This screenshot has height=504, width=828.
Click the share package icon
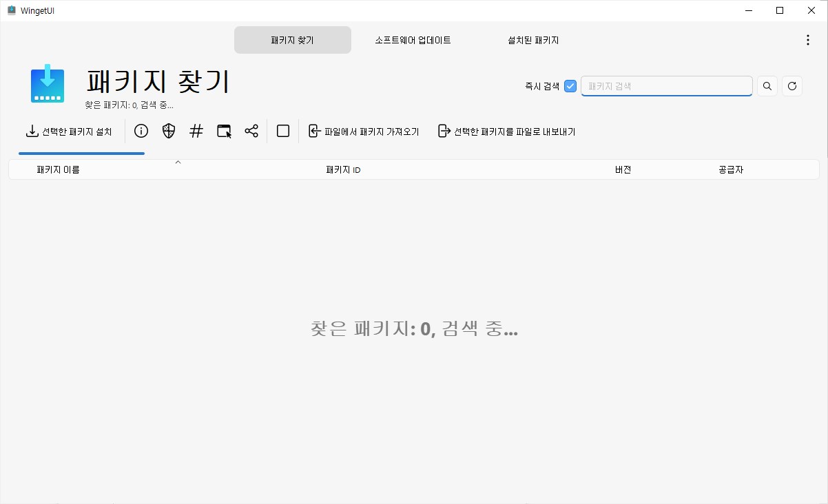[x=251, y=131]
